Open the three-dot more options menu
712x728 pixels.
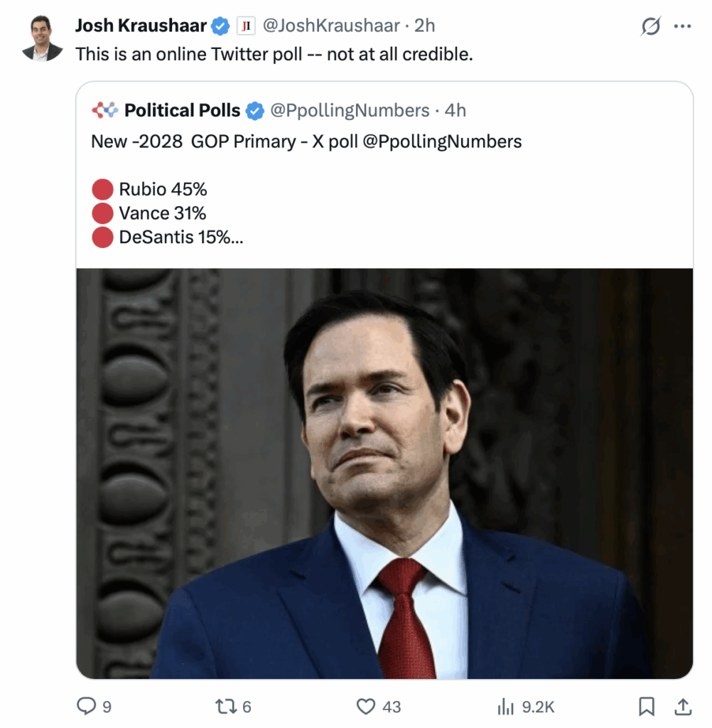682,26
